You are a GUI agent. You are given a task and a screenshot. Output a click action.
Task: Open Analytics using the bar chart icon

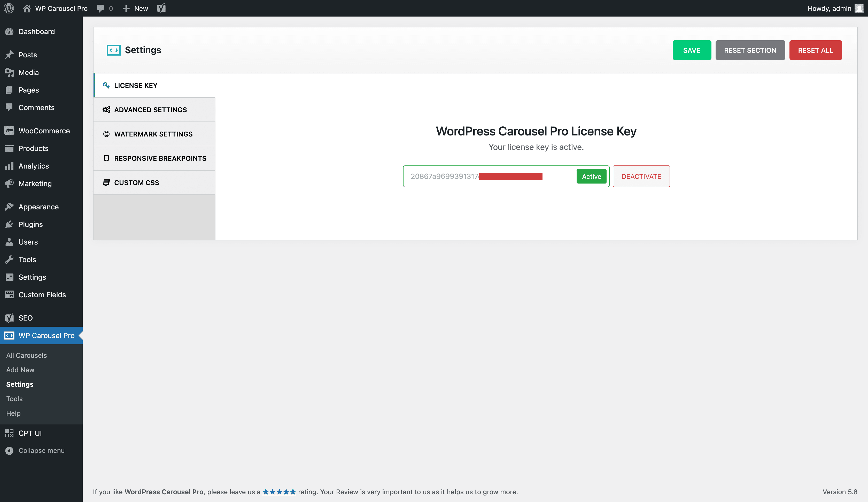click(9, 166)
